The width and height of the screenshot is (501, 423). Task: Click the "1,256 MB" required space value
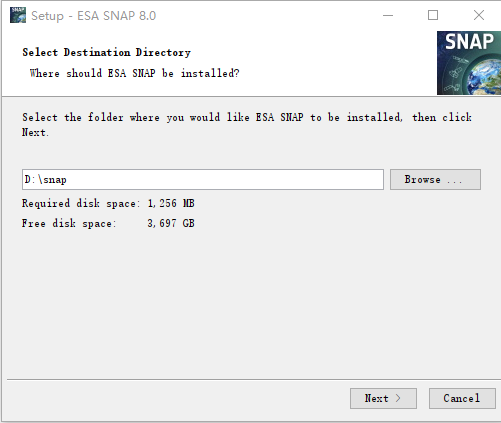click(x=171, y=203)
